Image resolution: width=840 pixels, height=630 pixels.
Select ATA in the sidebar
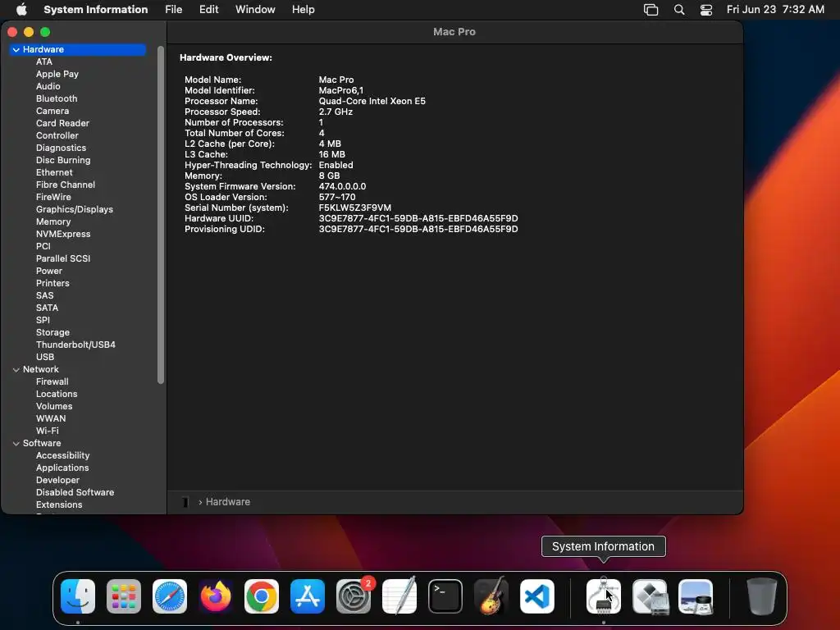[x=44, y=62]
